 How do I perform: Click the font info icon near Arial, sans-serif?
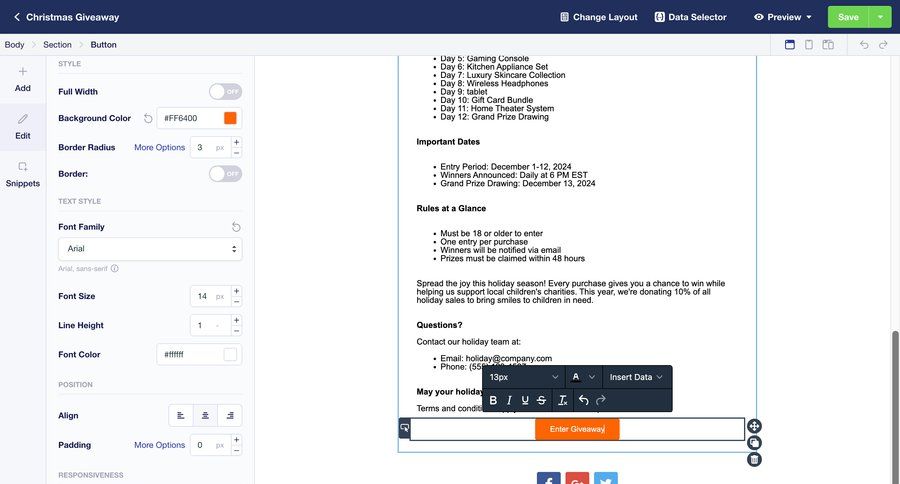click(x=115, y=269)
